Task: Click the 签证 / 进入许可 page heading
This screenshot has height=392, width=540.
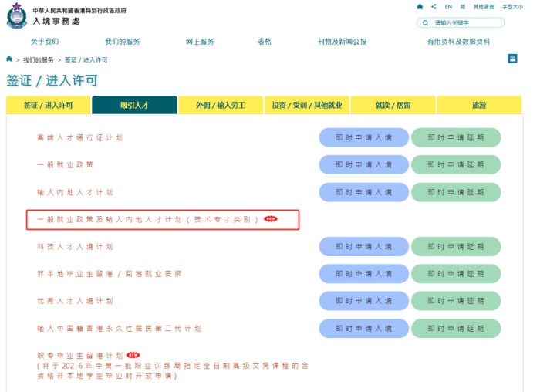Action: click(52, 80)
